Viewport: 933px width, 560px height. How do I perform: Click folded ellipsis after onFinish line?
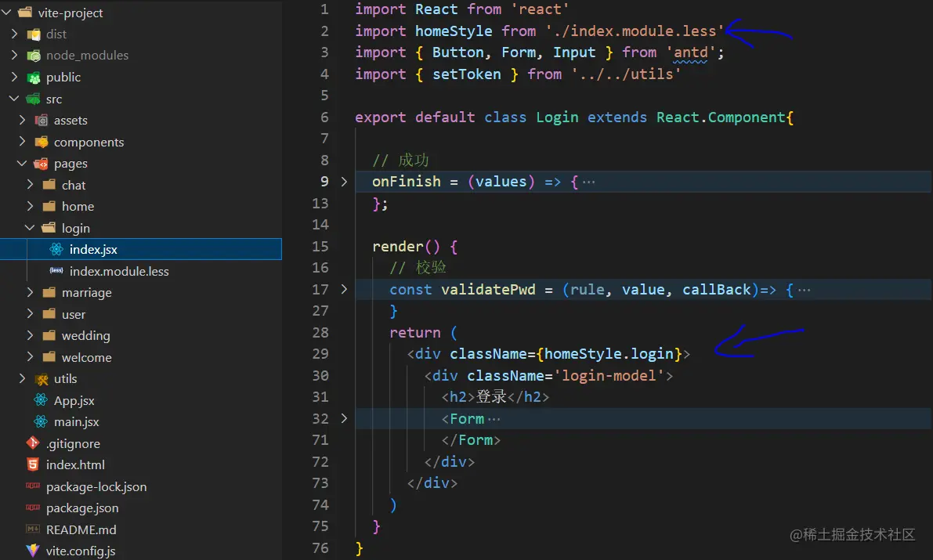(x=589, y=182)
